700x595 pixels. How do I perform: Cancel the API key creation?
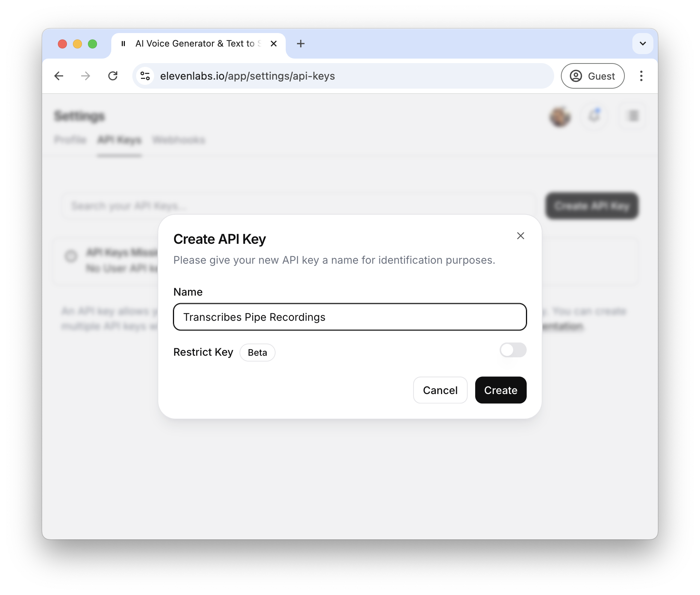(x=440, y=390)
